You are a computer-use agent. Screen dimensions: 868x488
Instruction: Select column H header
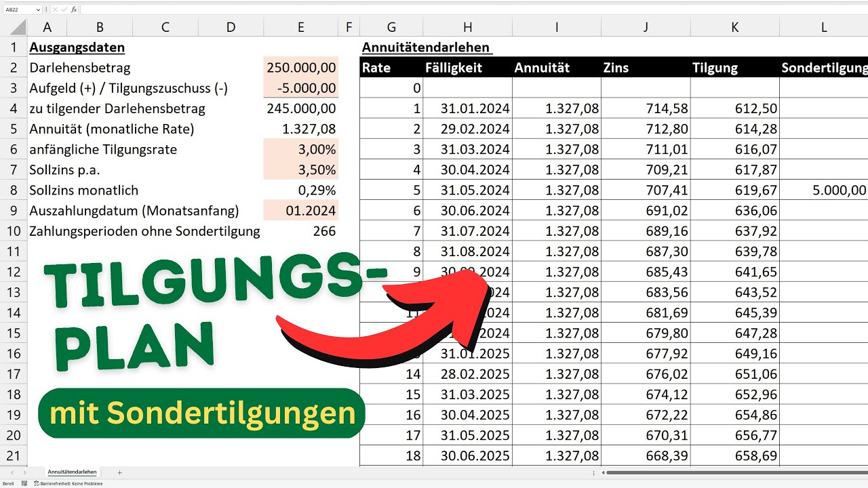coord(467,27)
